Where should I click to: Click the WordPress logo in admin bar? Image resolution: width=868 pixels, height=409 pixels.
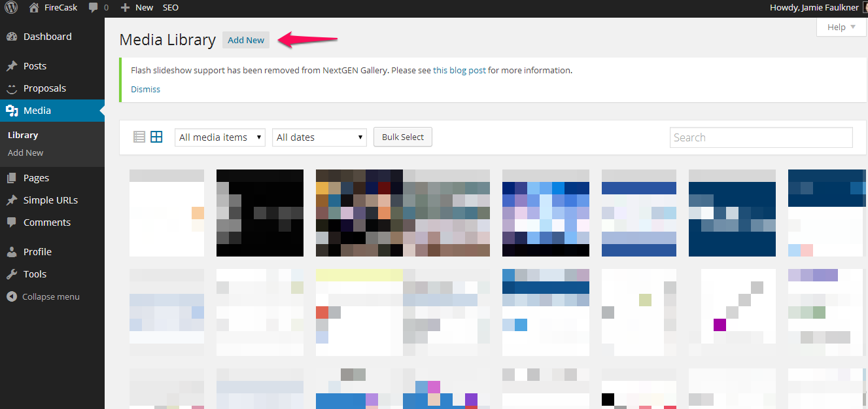(10, 7)
